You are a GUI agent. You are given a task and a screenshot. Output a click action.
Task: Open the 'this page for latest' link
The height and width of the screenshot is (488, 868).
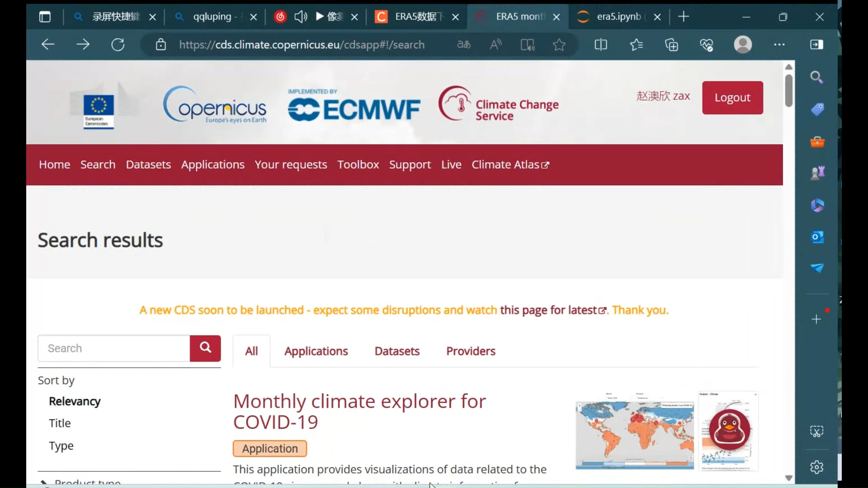pyautogui.click(x=548, y=309)
